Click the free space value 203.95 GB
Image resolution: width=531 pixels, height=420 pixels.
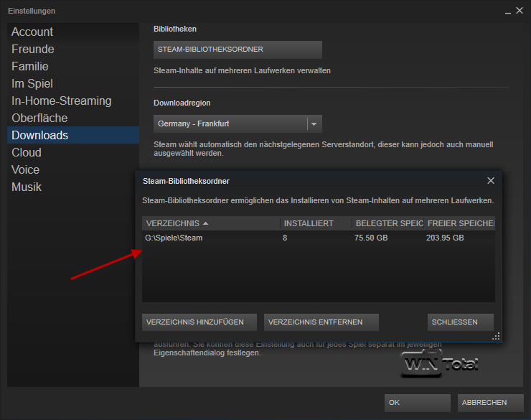tap(445, 238)
